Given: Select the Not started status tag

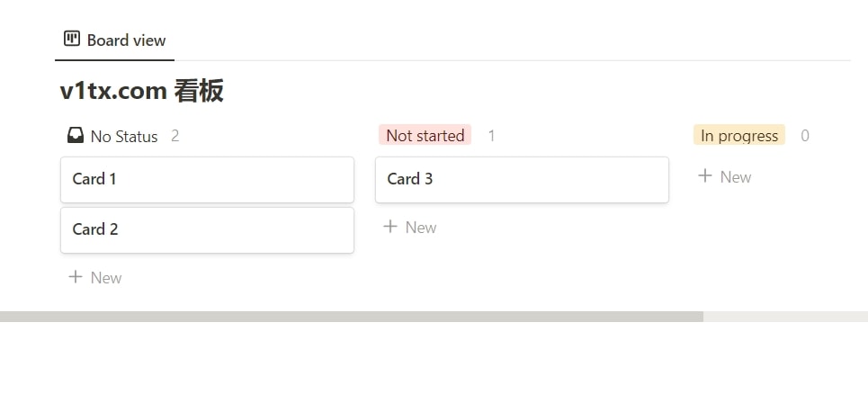Looking at the screenshot, I should coord(425,136).
